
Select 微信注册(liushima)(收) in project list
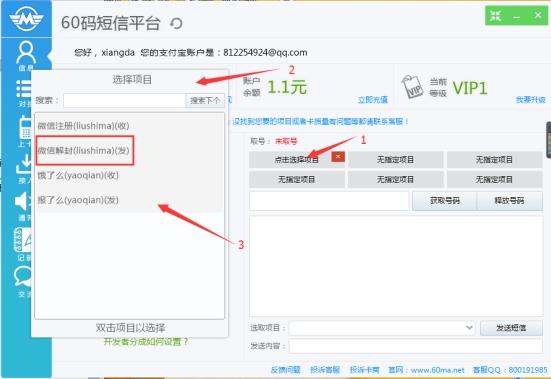pos(84,126)
